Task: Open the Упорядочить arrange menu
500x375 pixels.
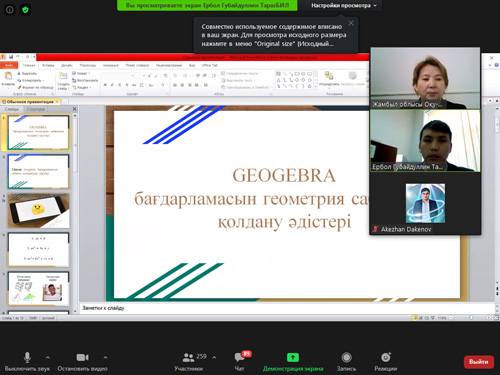Action: (x=329, y=79)
